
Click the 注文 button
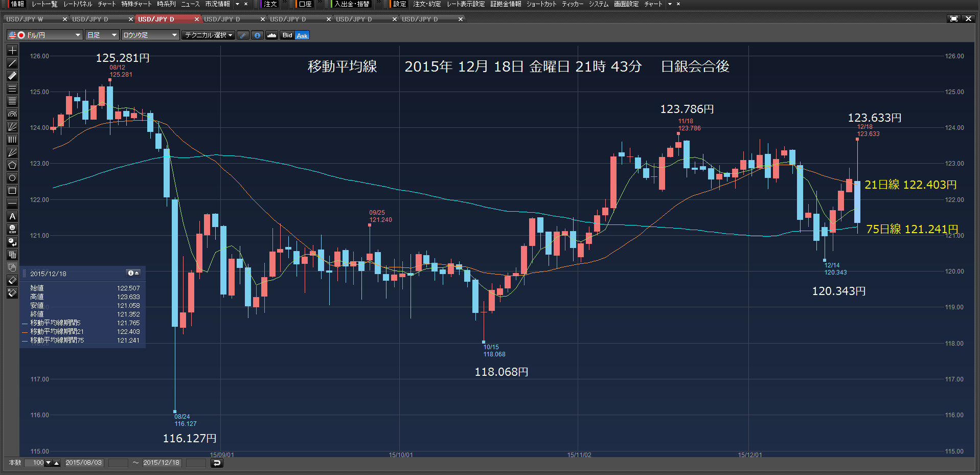click(x=270, y=4)
